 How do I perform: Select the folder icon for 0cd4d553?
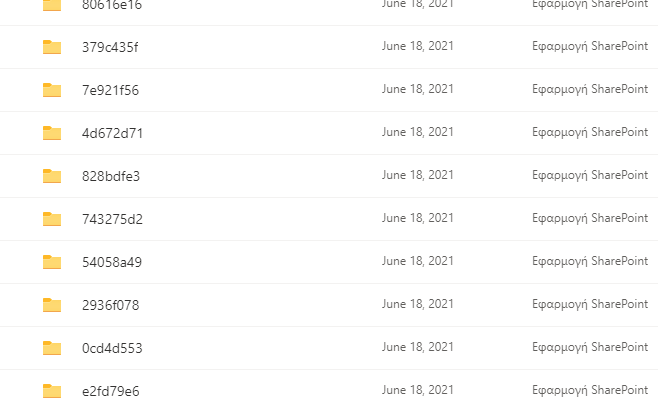pyautogui.click(x=52, y=348)
